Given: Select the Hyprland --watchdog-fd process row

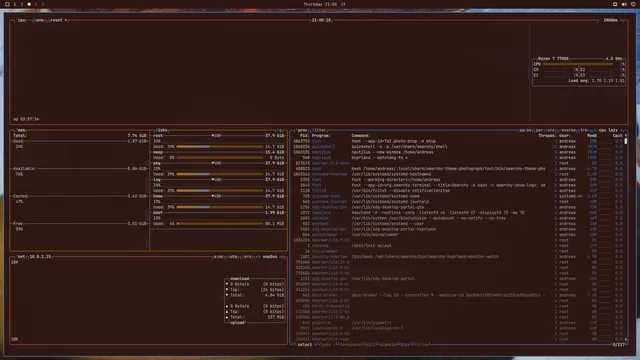Looking at the screenshot, I should pos(458,158).
